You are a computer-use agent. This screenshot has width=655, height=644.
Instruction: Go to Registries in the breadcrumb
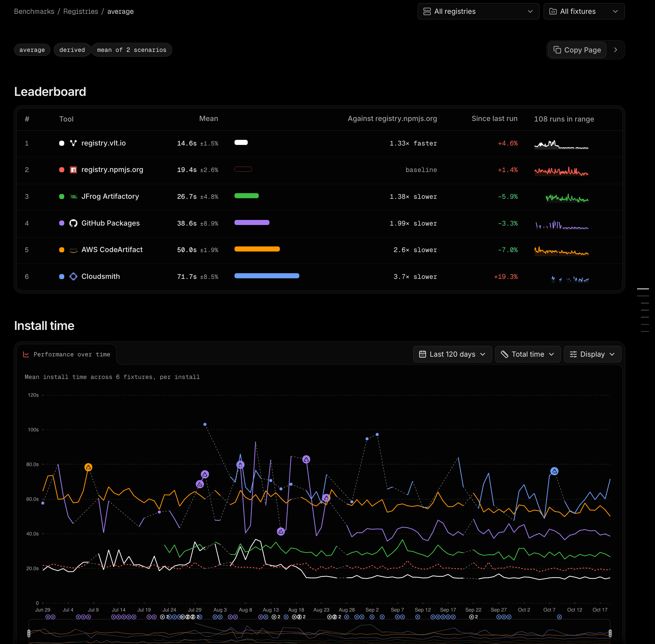pyautogui.click(x=81, y=12)
